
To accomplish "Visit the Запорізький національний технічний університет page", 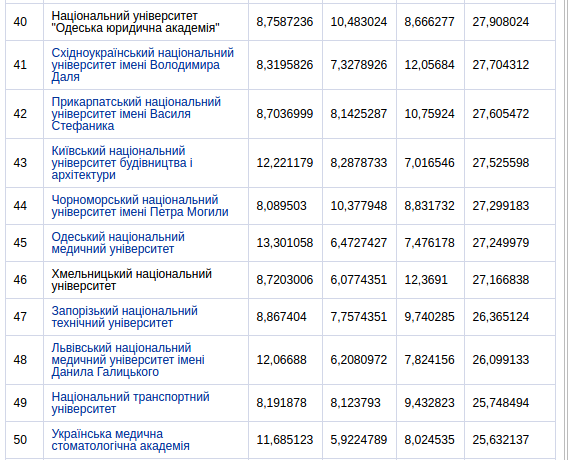I will tap(124, 317).
